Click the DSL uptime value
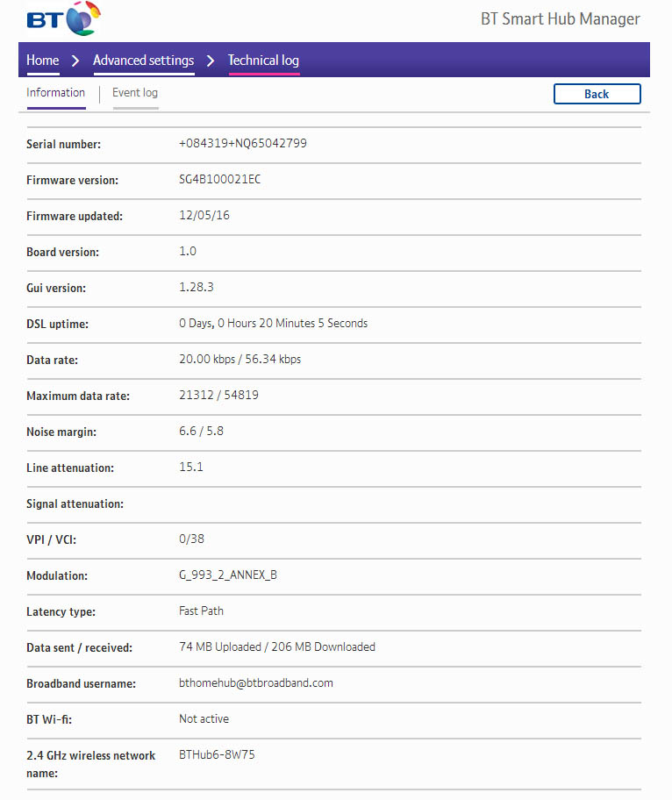Image resolution: width=672 pixels, height=800 pixels. [x=273, y=324]
